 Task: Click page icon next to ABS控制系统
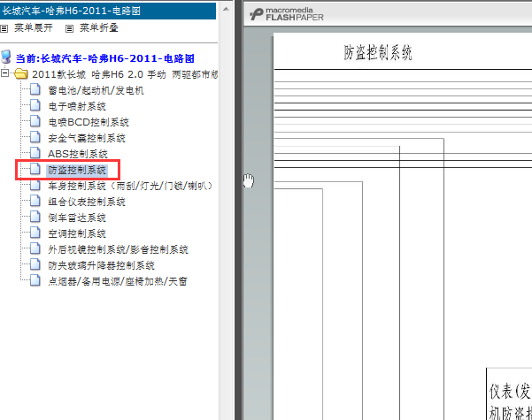35,153
